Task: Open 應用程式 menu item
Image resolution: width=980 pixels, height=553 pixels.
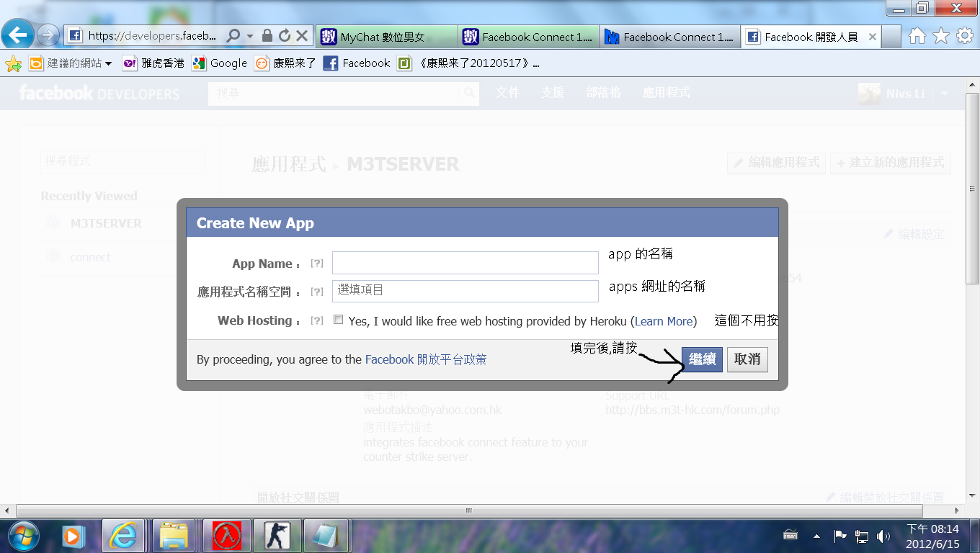Action: (667, 93)
